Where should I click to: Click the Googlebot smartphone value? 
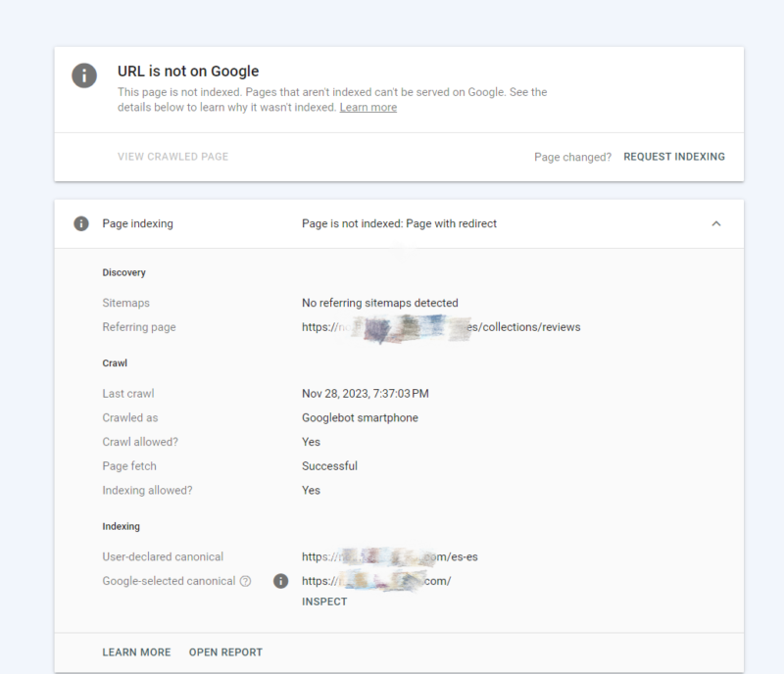point(360,418)
